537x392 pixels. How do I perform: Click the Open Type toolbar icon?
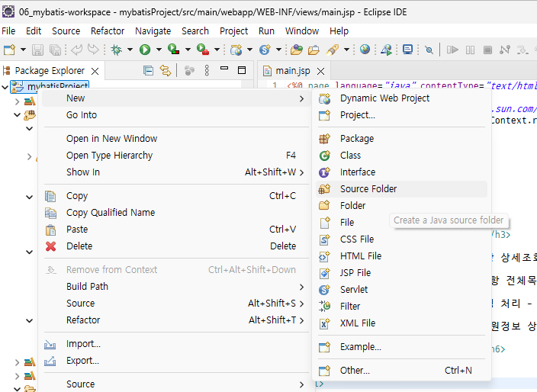(x=297, y=50)
